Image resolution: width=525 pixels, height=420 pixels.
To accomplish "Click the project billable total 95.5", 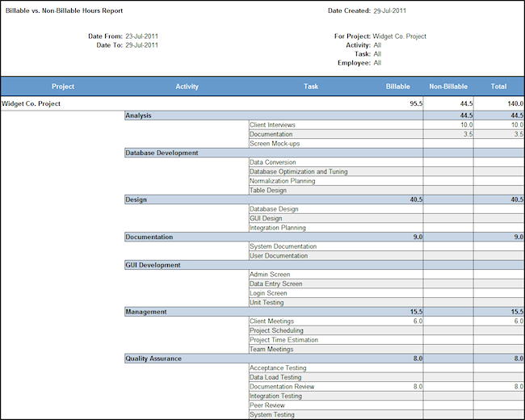I will tap(416, 103).
